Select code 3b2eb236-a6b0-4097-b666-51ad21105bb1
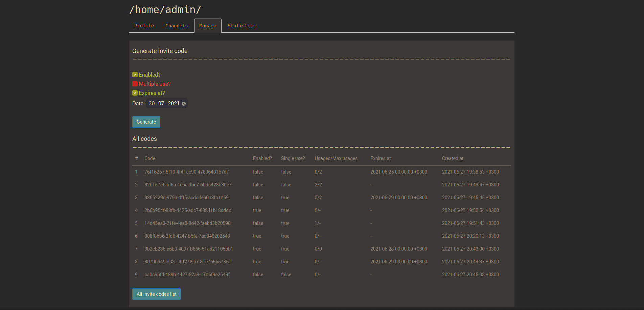 [x=189, y=249]
